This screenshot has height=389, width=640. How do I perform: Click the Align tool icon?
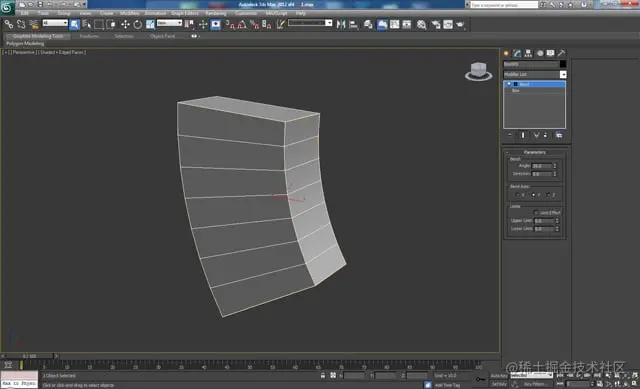click(x=353, y=24)
